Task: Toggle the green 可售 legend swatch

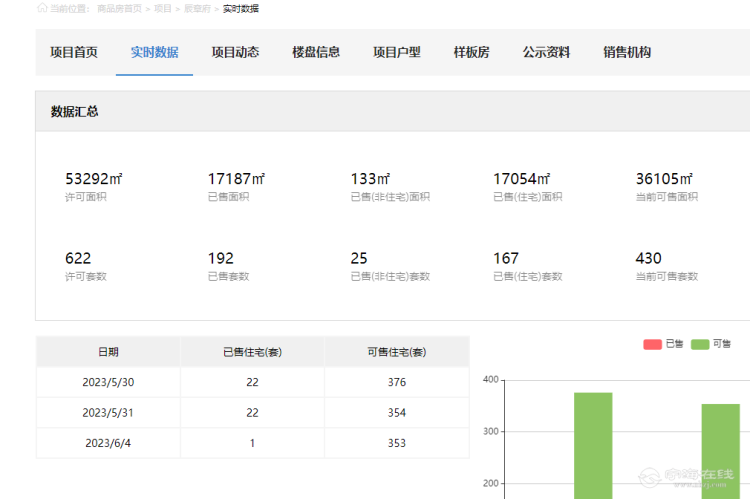Action: 700,344
